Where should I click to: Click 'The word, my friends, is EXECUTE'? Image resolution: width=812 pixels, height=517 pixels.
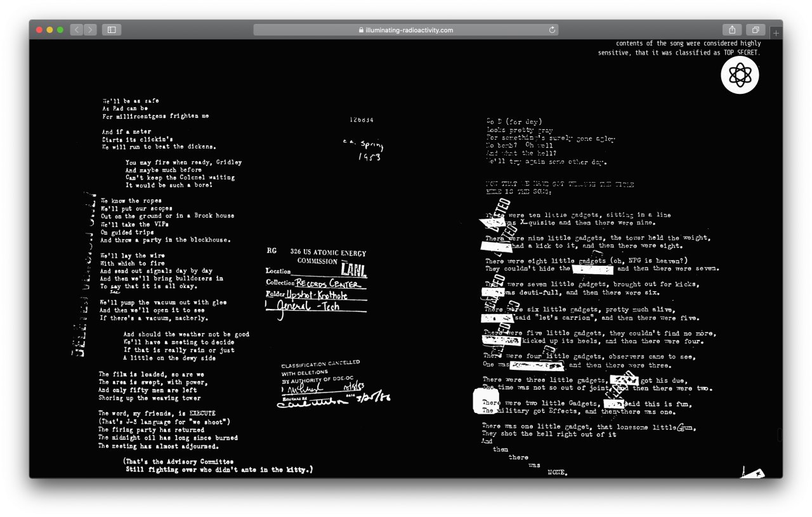pyautogui.click(x=157, y=414)
